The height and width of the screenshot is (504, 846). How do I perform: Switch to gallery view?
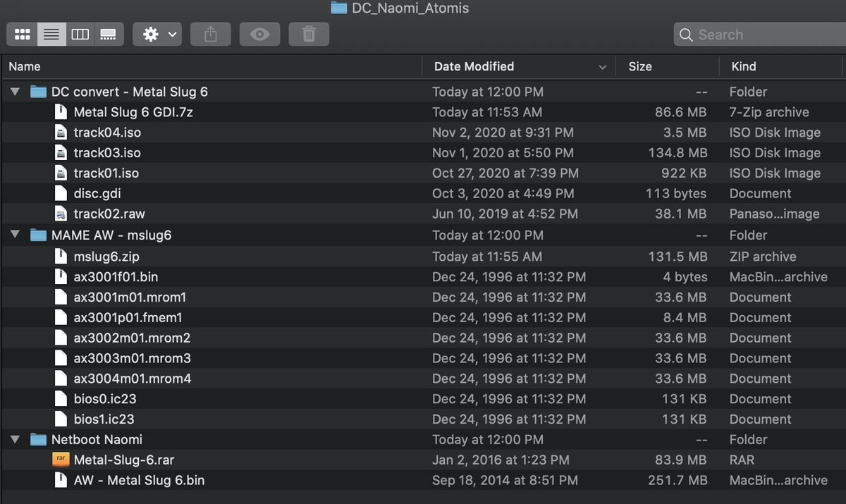point(109,34)
